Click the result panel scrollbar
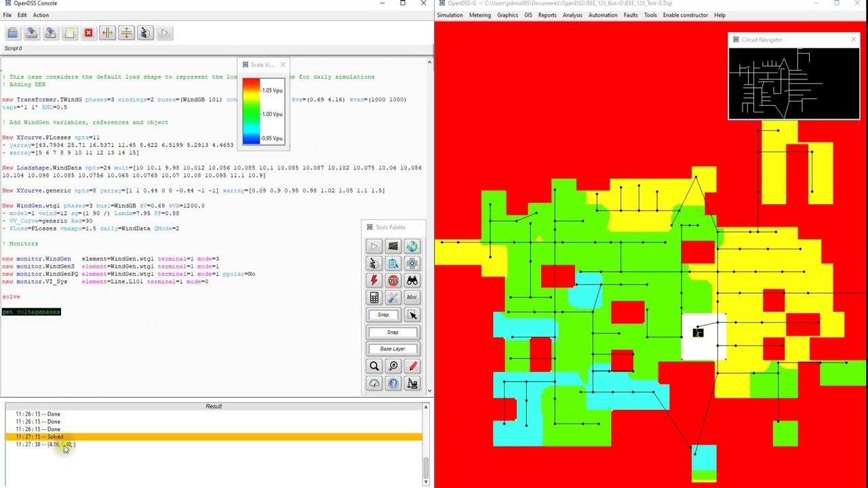This screenshot has width=868, height=488. pos(426,444)
